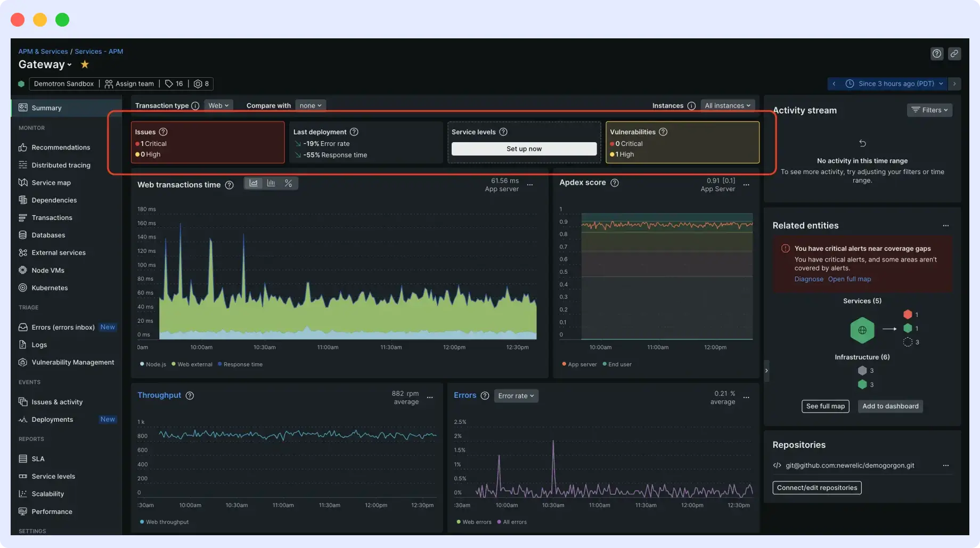
Task: Click the help icon beside Apdex score
Action: pos(615,183)
